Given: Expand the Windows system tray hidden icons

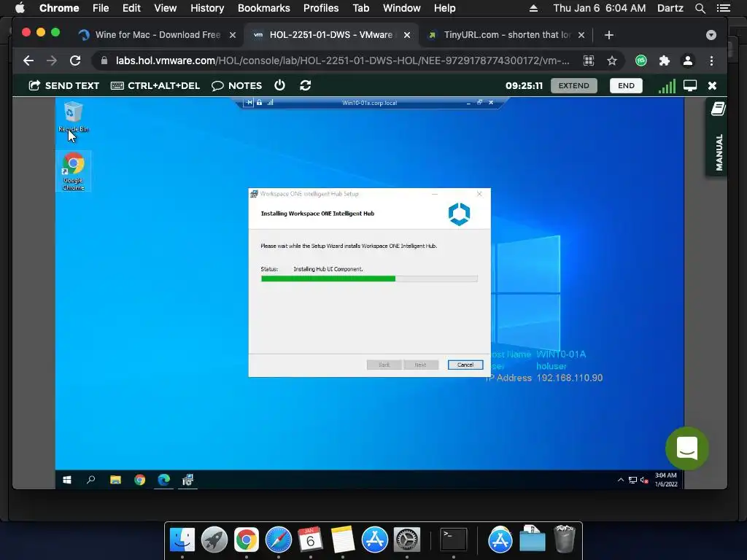Looking at the screenshot, I should [x=620, y=480].
